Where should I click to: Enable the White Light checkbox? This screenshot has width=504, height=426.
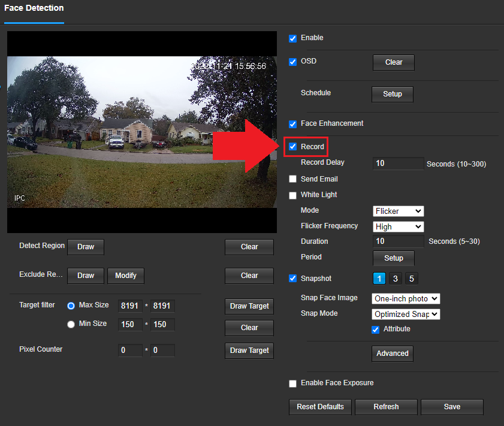pos(292,195)
